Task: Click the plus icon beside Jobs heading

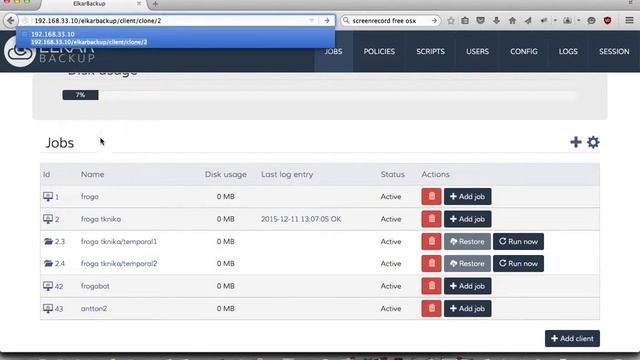Action: 576,142
